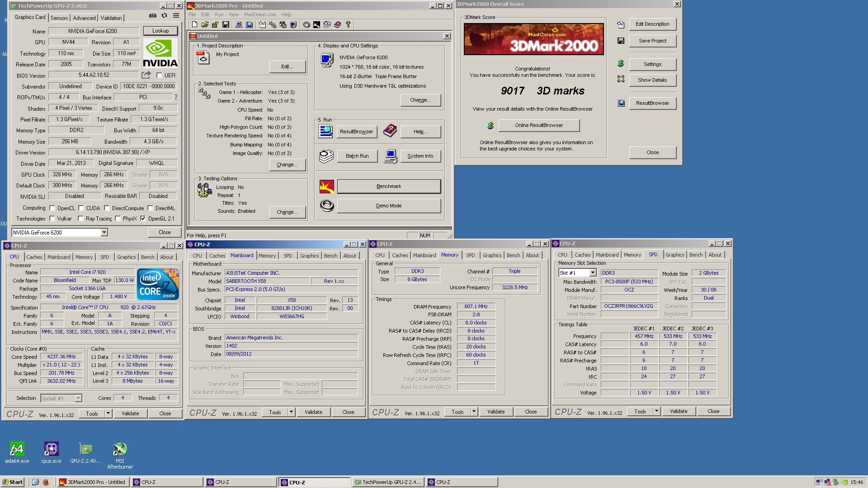Toggle the UEFI checkbox in GPU-Z

pyautogui.click(x=159, y=75)
